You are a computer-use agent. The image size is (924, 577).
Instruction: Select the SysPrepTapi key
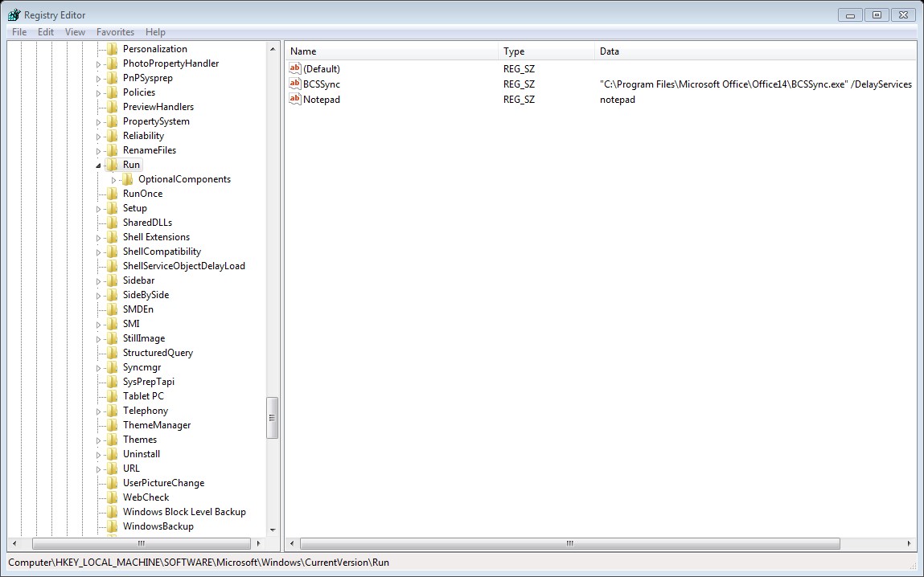(149, 382)
